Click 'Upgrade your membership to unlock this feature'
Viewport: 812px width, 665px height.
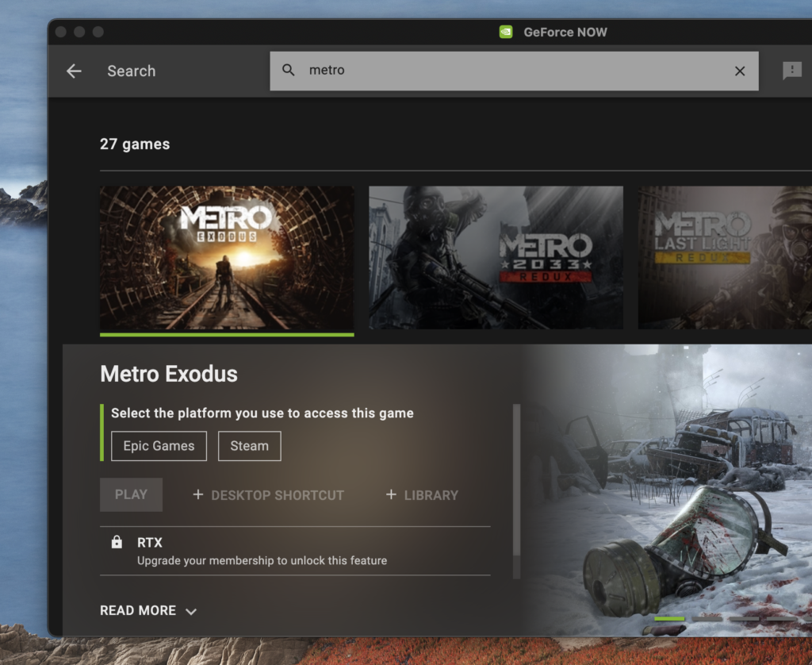(x=262, y=560)
